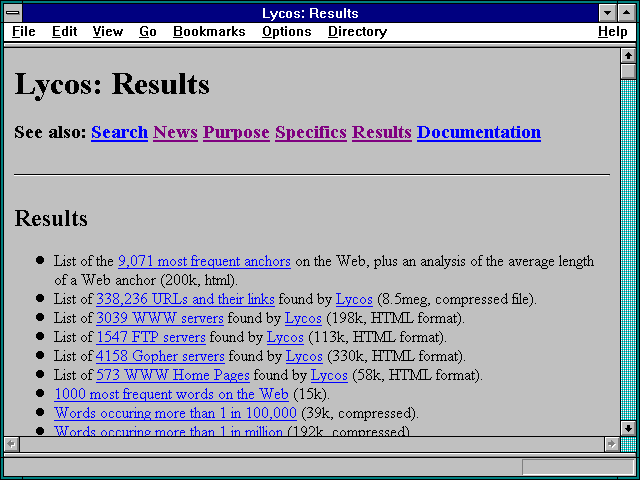Follow the News link

point(176,132)
